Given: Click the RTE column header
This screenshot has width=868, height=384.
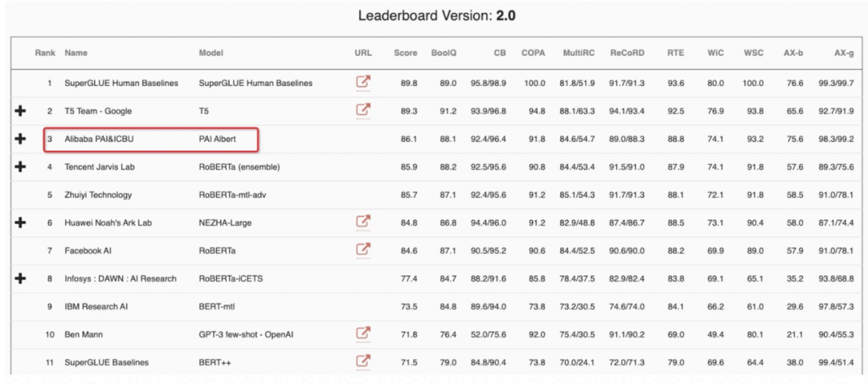Looking at the screenshot, I should (x=675, y=53).
